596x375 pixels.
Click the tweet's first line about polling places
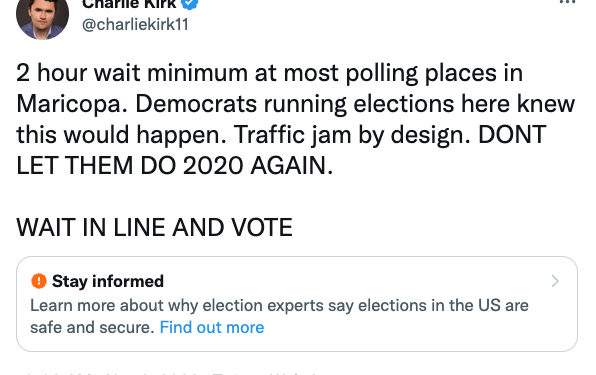tap(269, 73)
